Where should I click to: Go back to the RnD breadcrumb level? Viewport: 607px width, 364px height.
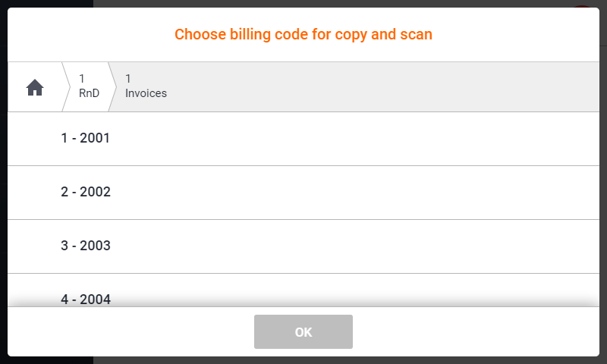click(x=89, y=86)
